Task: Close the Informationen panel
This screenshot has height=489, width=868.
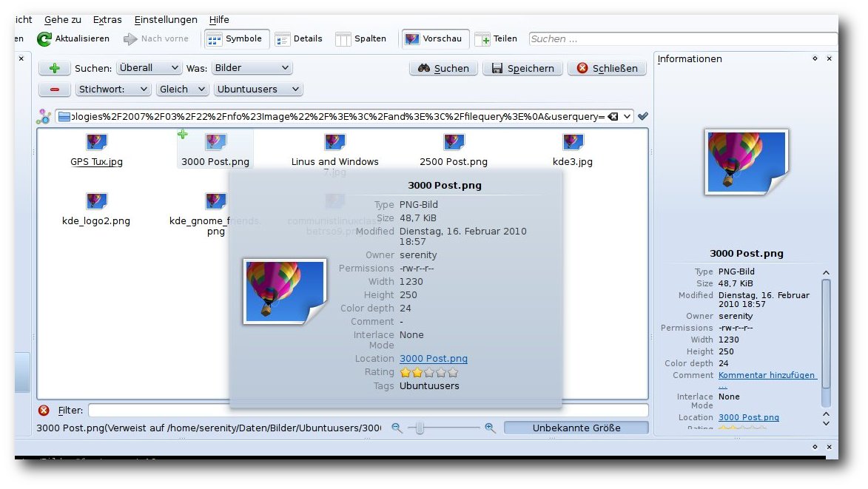Action: tap(830, 58)
